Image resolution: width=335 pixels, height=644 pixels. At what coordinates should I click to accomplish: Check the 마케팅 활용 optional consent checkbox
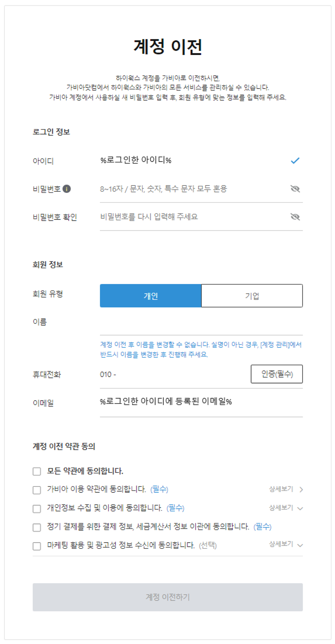[37, 546]
